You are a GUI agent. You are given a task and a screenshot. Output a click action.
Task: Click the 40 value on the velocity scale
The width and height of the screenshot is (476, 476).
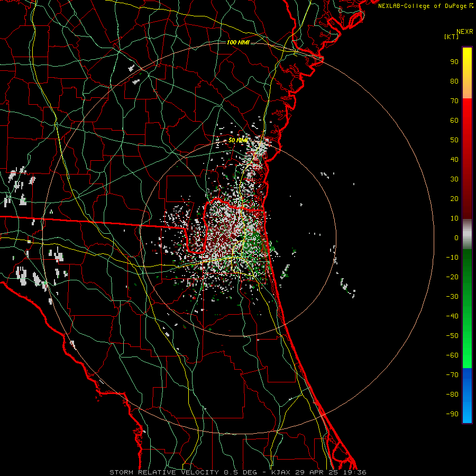pyautogui.click(x=454, y=159)
